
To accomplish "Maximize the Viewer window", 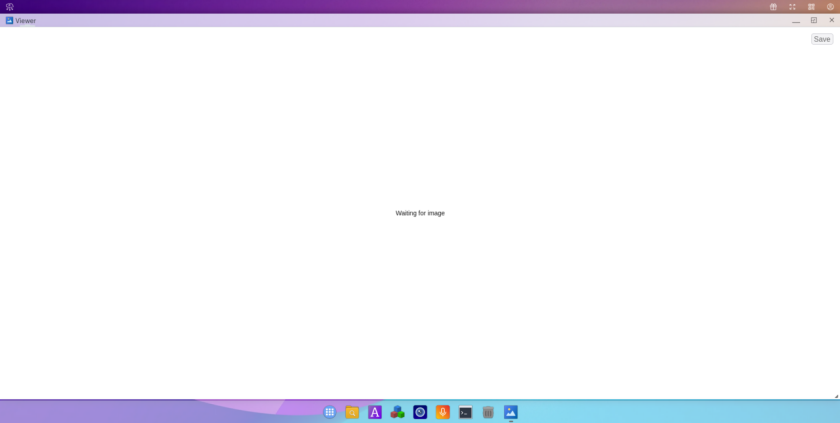I will point(814,20).
